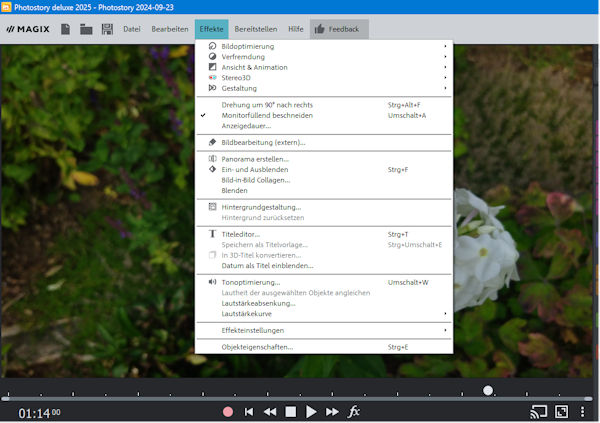The height and width of the screenshot is (423, 600).
Task: Open Anzeigedauer dialog
Action: (x=324, y=126)
